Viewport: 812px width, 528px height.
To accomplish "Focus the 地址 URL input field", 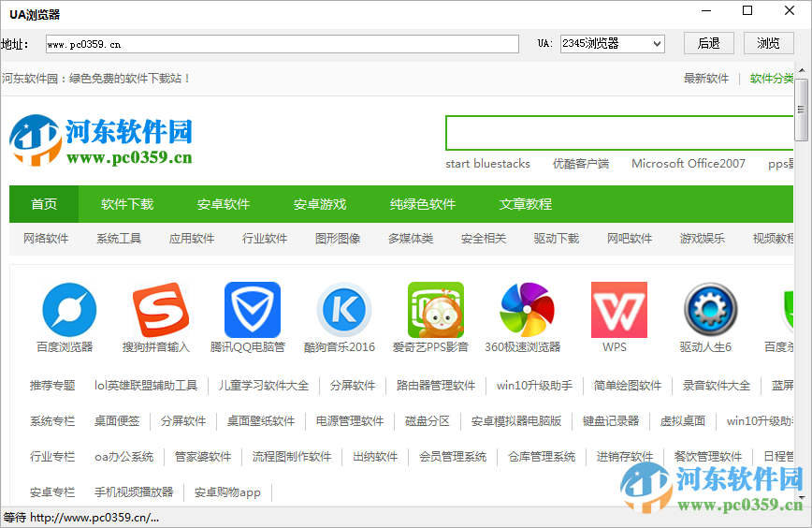I will [x=283, y=44].
